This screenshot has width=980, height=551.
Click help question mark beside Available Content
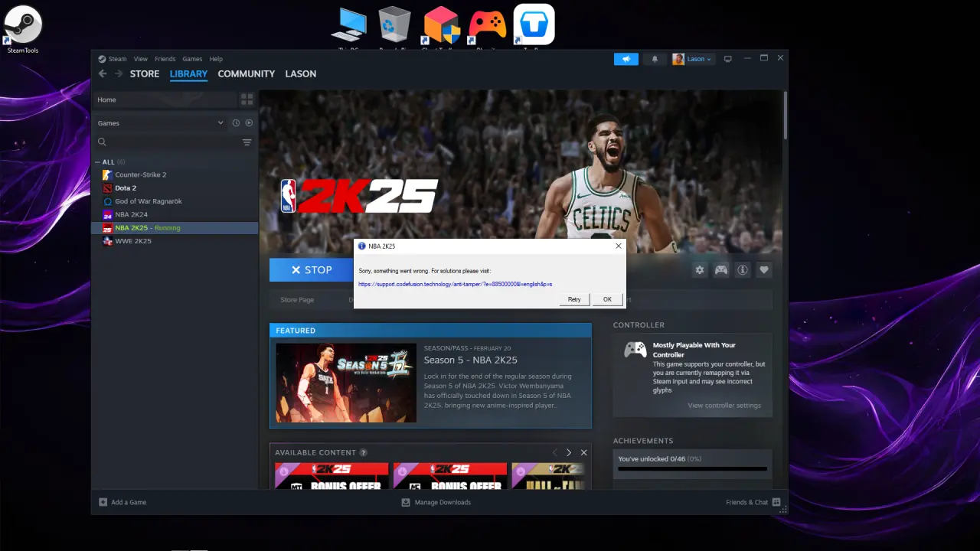click(363, 452)
